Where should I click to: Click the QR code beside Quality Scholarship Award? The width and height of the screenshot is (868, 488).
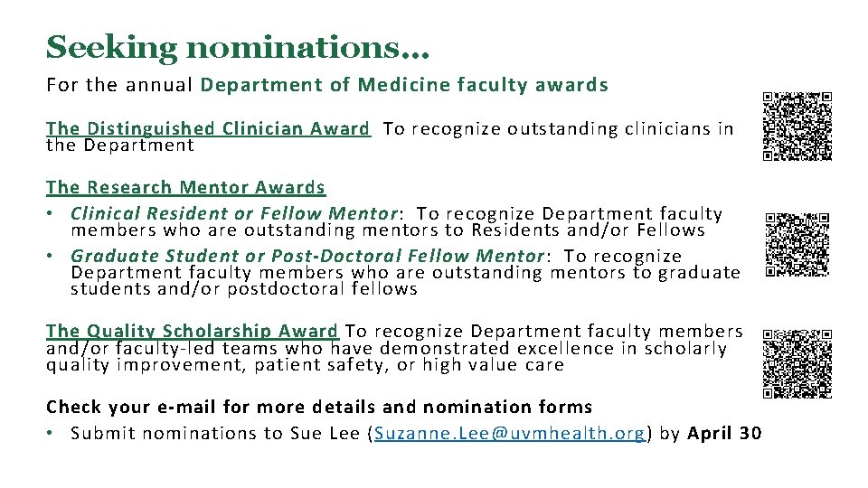797,363
